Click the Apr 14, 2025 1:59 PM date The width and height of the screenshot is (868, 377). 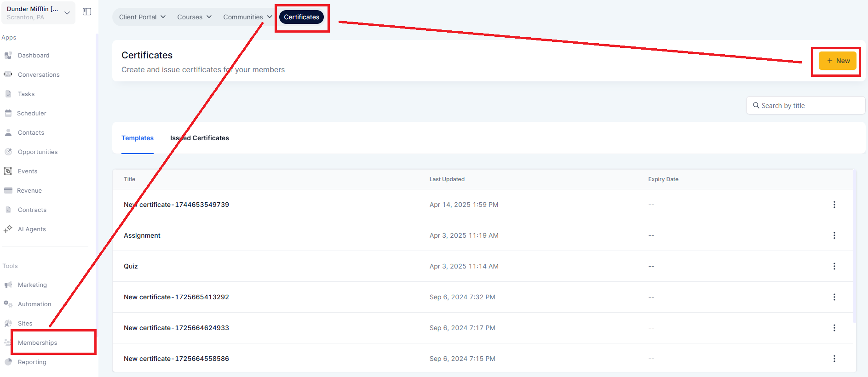tap(464, 205)
